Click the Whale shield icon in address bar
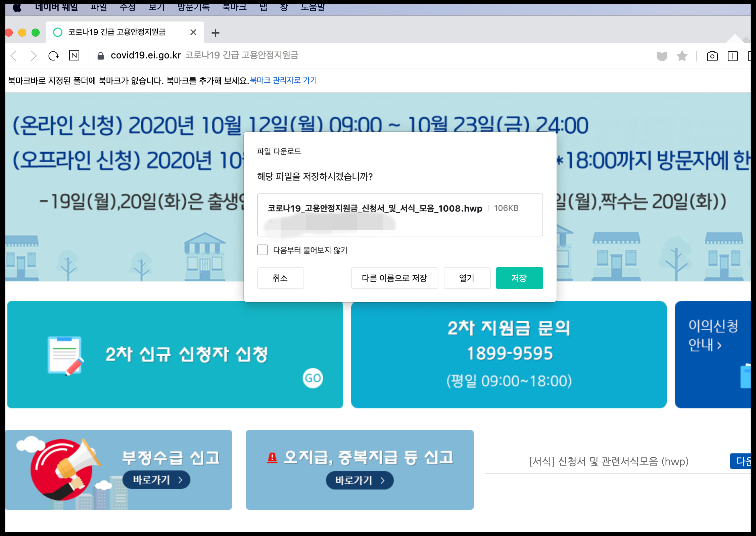 tap(662, 56)
